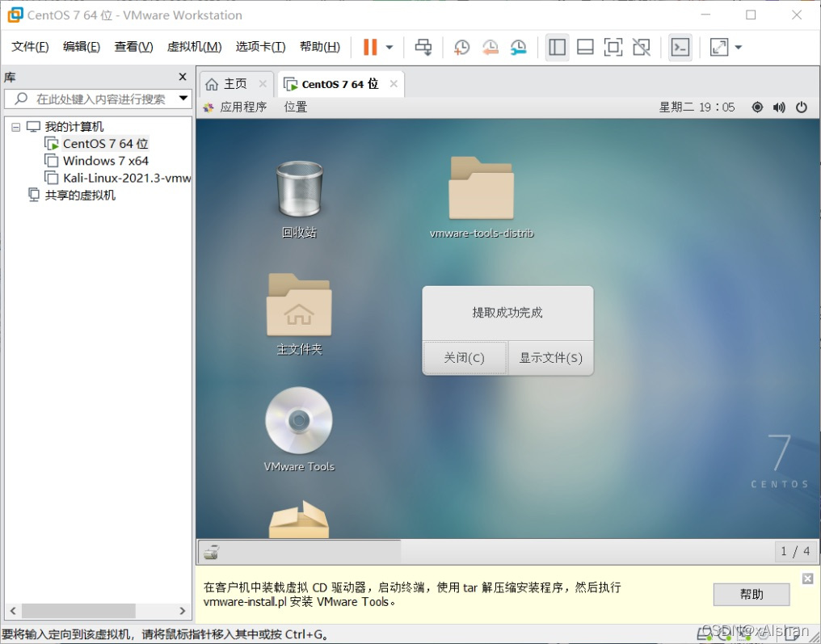Click the library scrollbar left arrow
The height and width of the screenshot is (644, 821).
tap(13, 611)
